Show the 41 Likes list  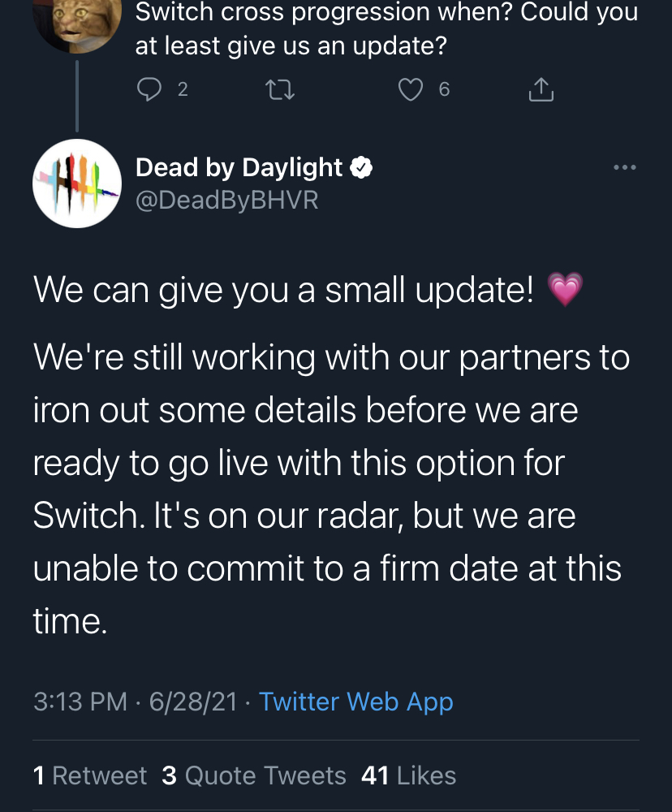point(408,775)
